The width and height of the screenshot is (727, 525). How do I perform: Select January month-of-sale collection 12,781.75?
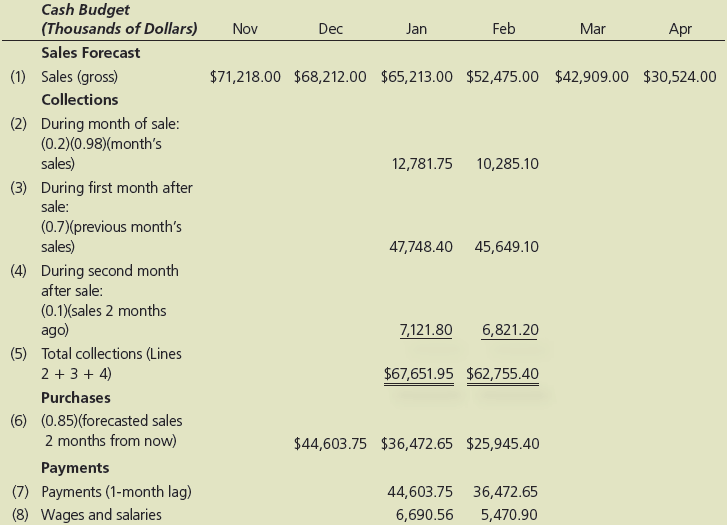tap(420, 164)
